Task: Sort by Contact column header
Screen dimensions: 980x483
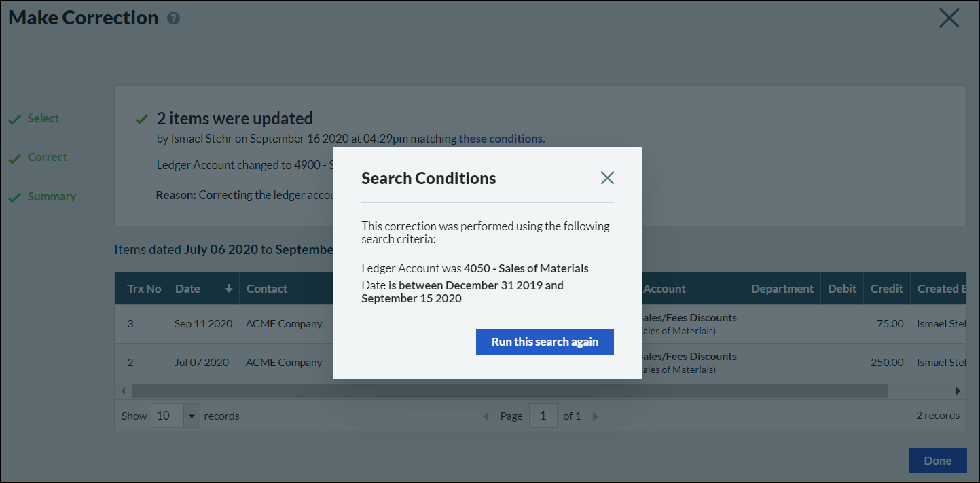Action: 267,289
